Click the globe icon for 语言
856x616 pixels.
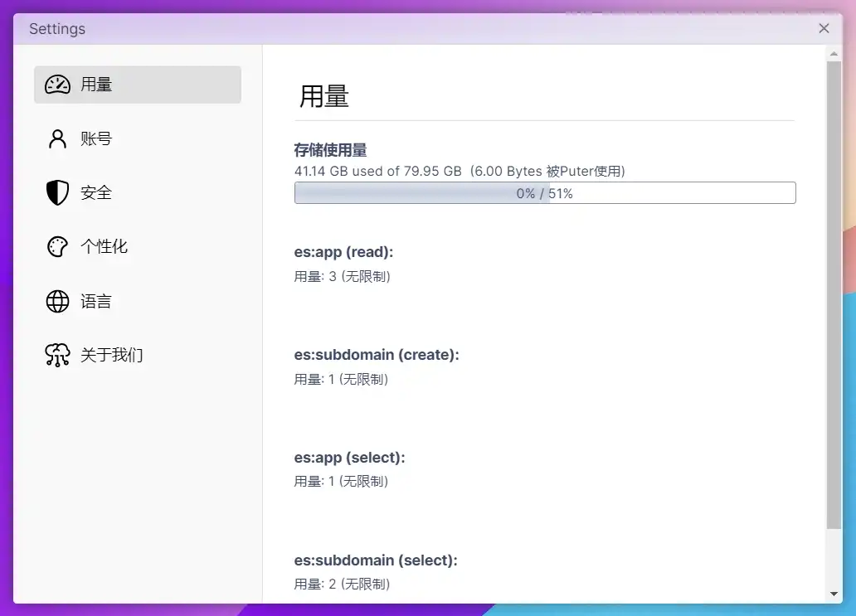[x=57, y=302]
